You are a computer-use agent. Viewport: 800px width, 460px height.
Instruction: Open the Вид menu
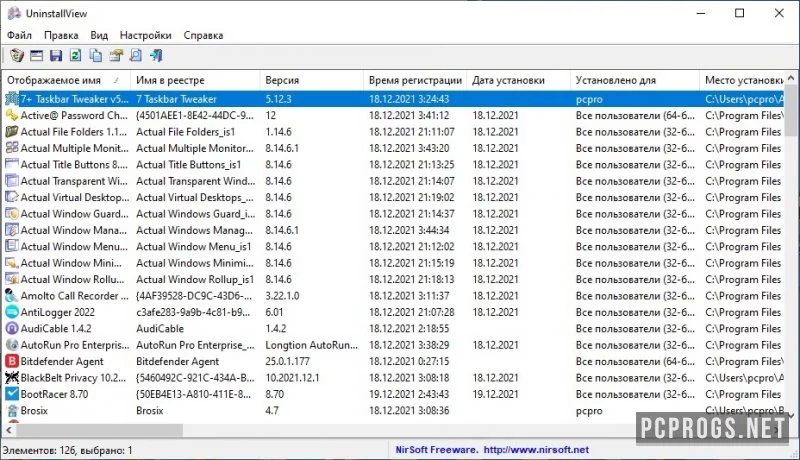pyautogui.click(x=99, y=35)
